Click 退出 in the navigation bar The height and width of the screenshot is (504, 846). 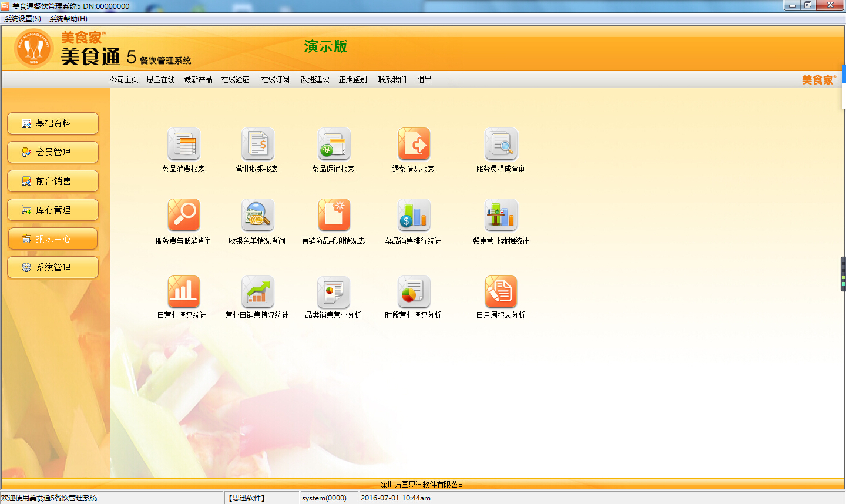[424, 80]
